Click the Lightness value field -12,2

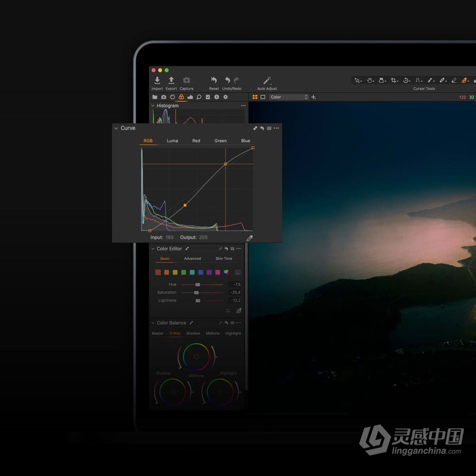point(235,300)
